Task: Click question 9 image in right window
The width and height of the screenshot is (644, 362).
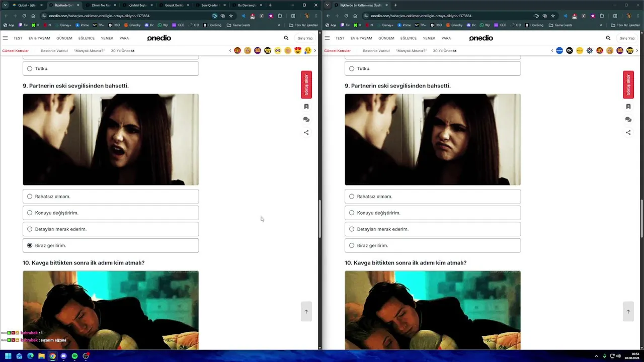Action: (433, 139)
